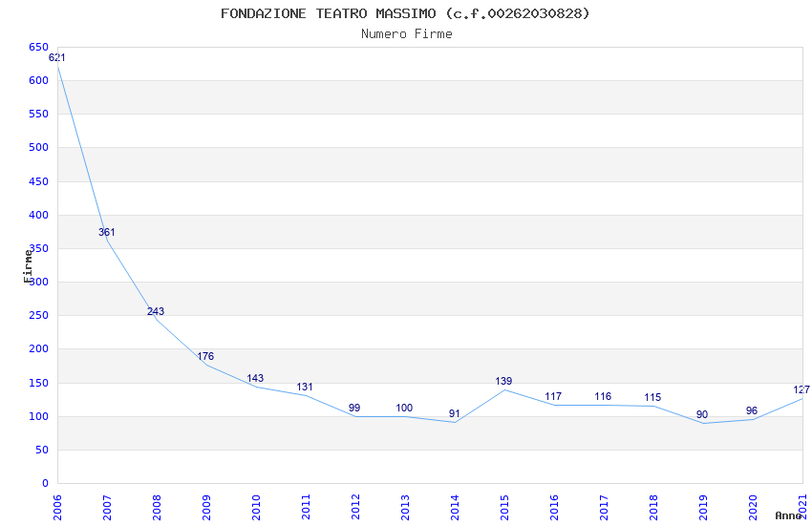
Task: Click y-axis tick 500
Action: point(39,147)
